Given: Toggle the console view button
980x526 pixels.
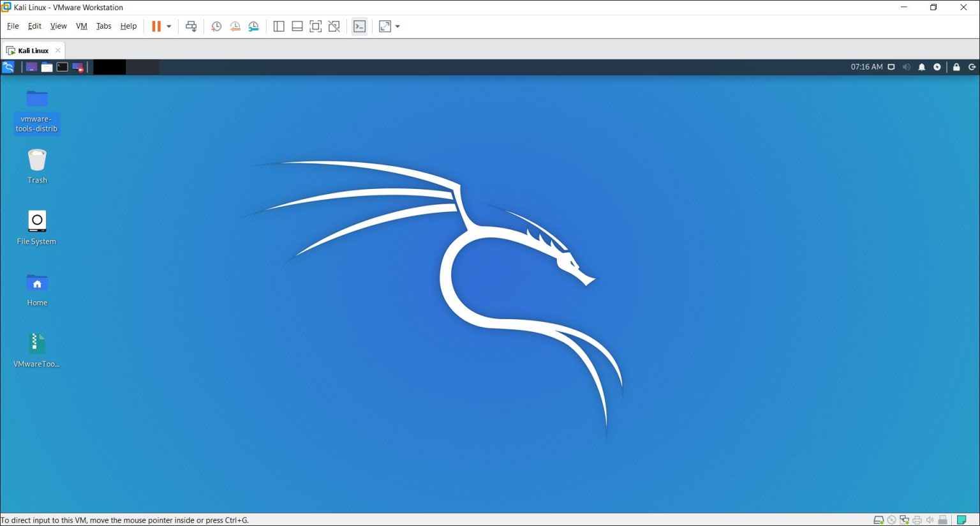Looking at the screenshot, I should [360, 26].
